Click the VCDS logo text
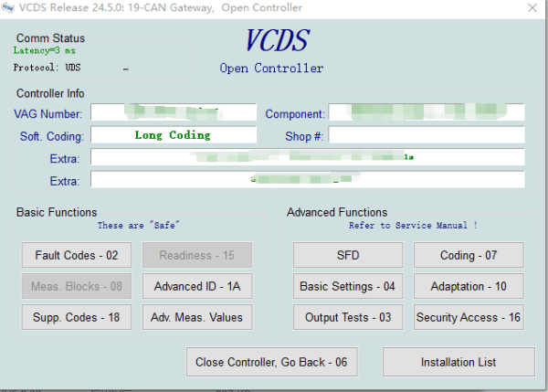 [278, 40]
